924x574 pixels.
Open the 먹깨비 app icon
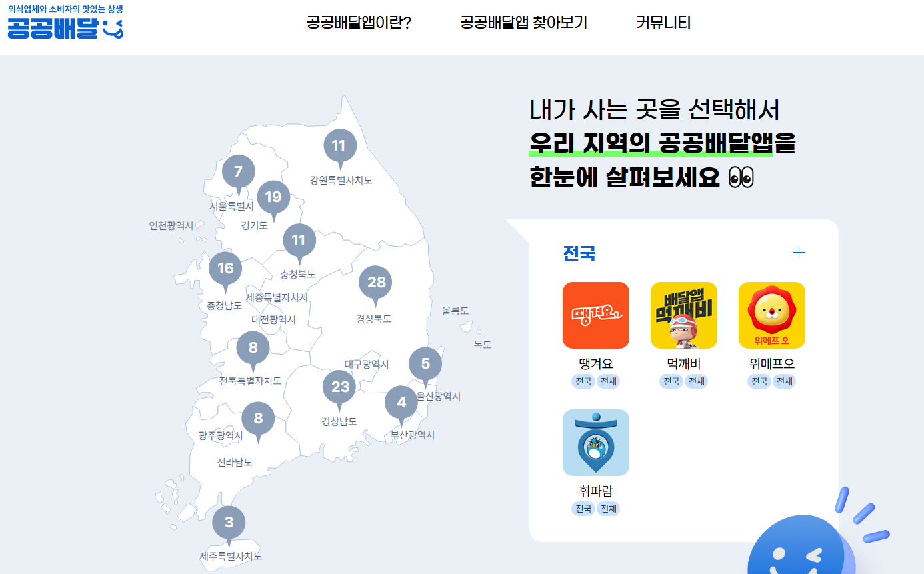click(684, 315)
